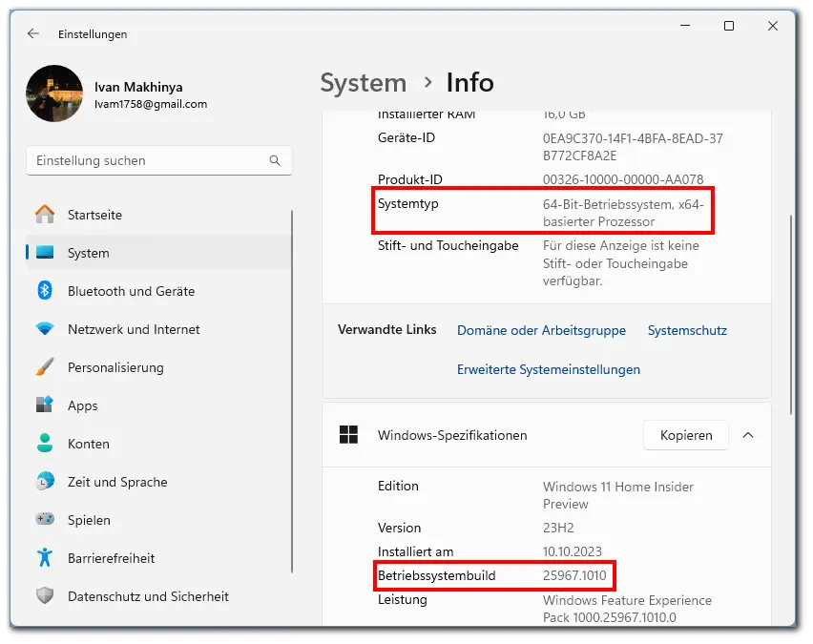Open Bluetooth und Geräte settings
This screenshot has height=644, width=813.
click(158, 291)
